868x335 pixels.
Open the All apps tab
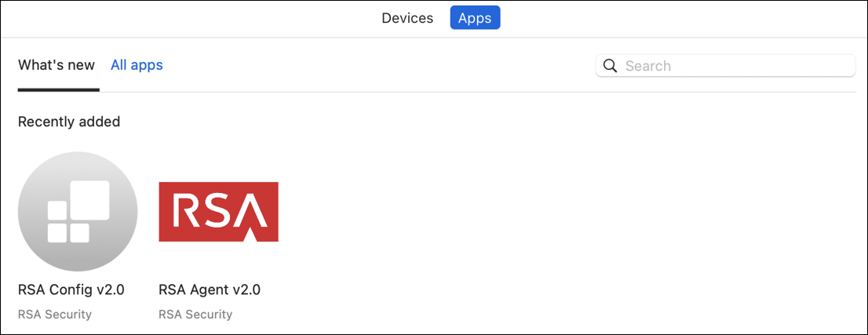tap(137, 65)
